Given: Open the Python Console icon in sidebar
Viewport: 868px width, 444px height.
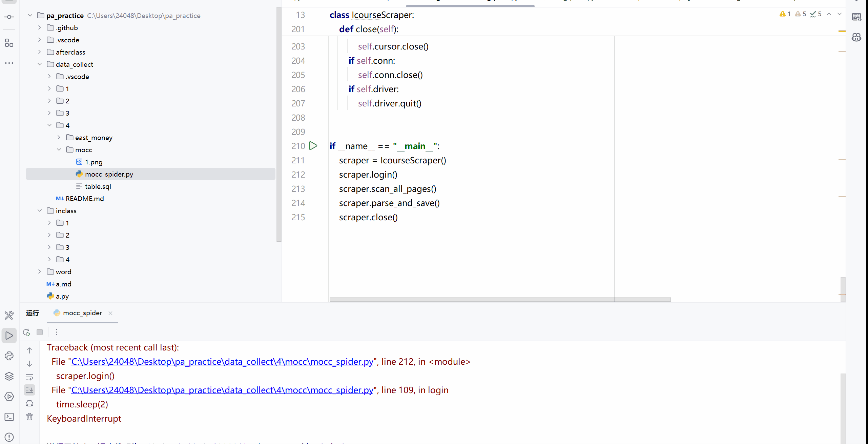Looking at the screenshot, I should pyautogui.click(x=9, y=356).
